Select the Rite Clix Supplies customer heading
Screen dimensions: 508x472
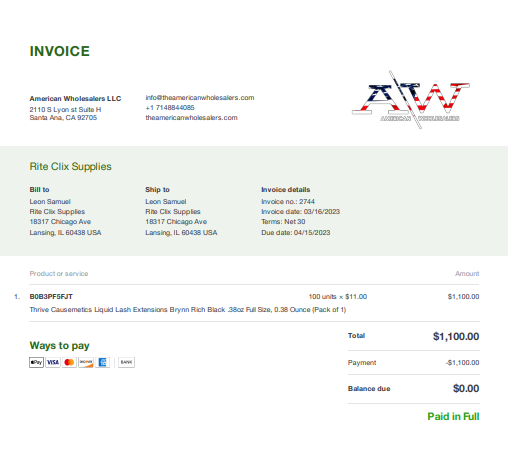pos(70,166)
